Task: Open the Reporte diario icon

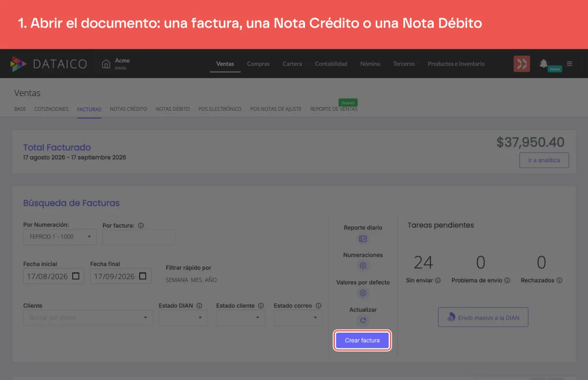Action: (x=363, y=239)
